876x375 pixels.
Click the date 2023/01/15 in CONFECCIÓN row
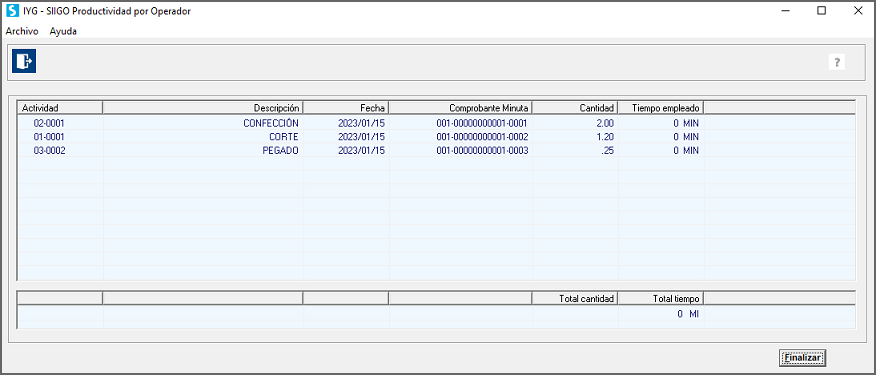(x=346, y=123)
